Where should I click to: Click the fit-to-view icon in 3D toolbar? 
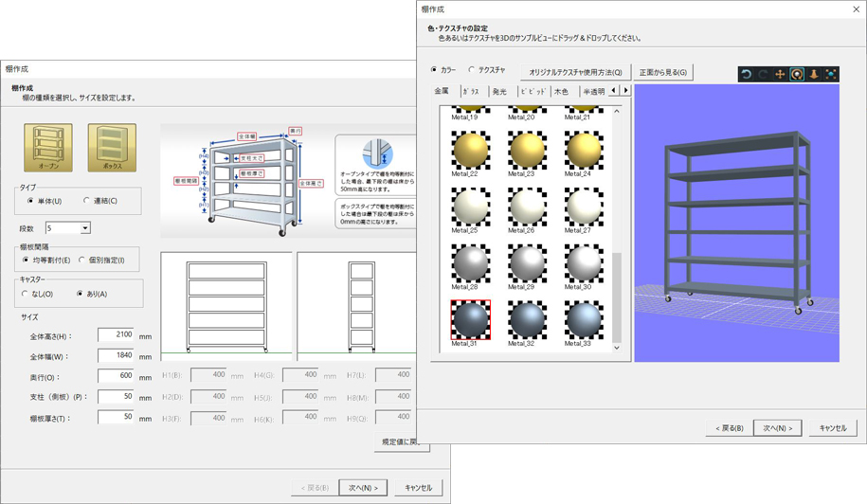[x=831, y=74]
